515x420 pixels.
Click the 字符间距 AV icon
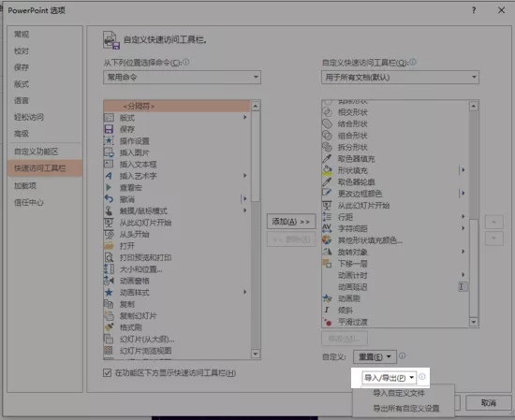[327, 228]
